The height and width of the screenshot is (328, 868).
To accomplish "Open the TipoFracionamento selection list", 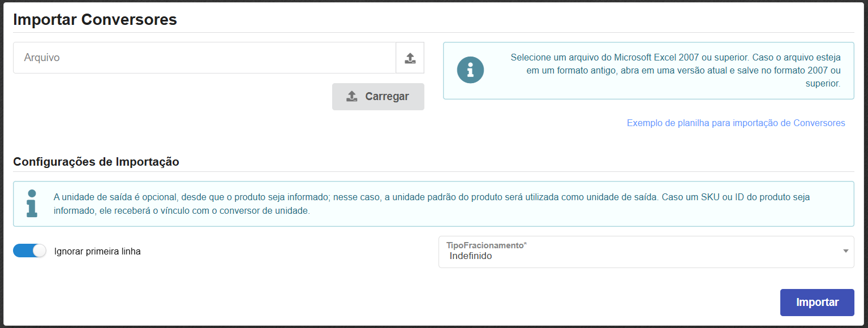I will 645,252.
